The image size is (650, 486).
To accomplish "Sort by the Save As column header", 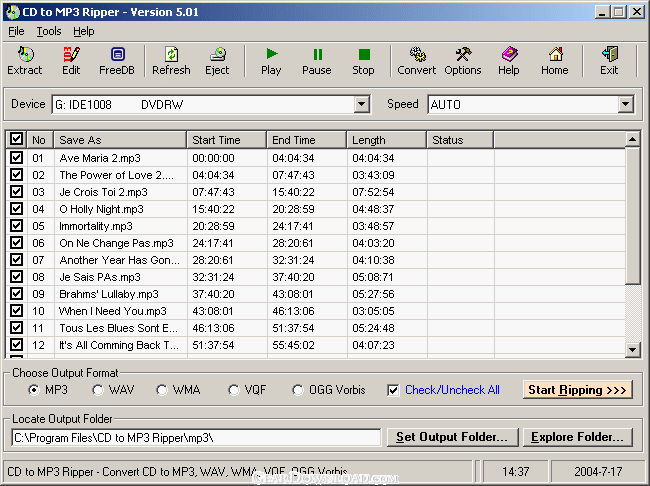I will coord(120,140).
